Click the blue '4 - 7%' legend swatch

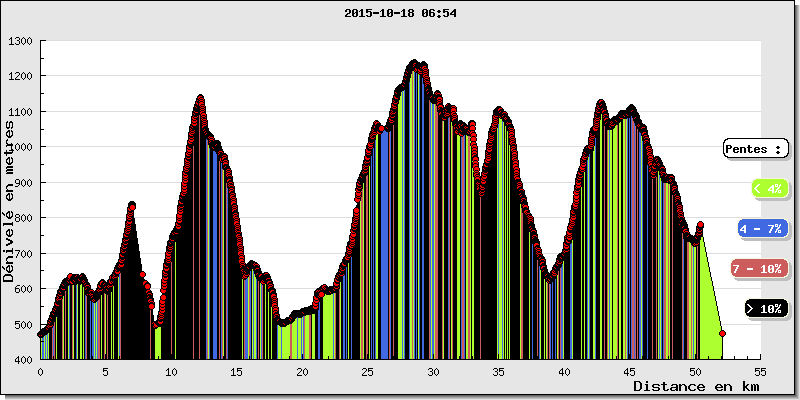[x=761, y=229]
